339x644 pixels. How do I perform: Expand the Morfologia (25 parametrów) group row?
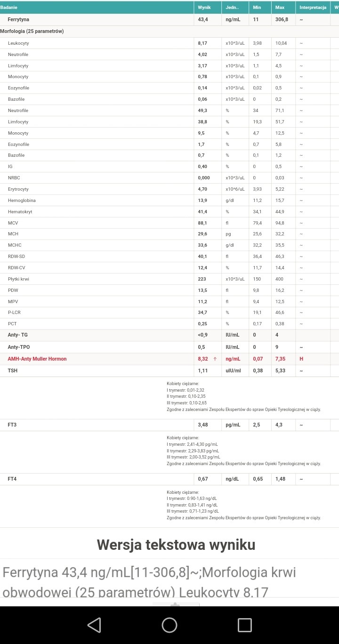[x=32, y=32]
